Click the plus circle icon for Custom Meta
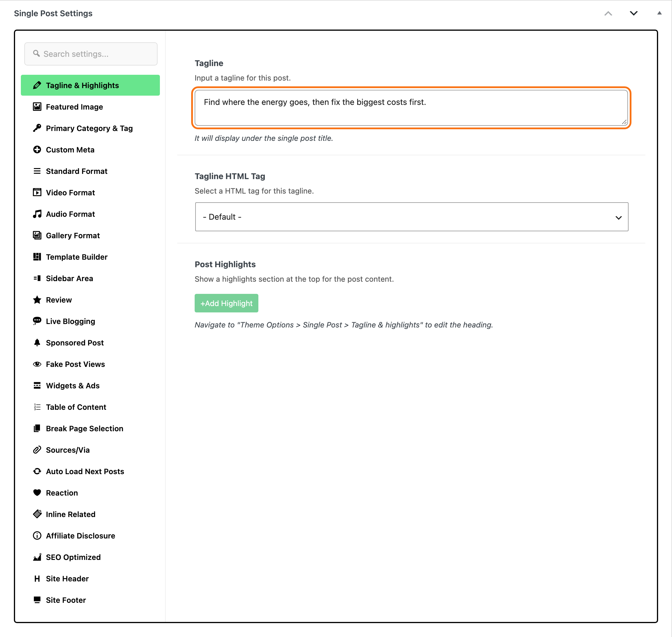 pyautogui.click(x=37, y=150)
